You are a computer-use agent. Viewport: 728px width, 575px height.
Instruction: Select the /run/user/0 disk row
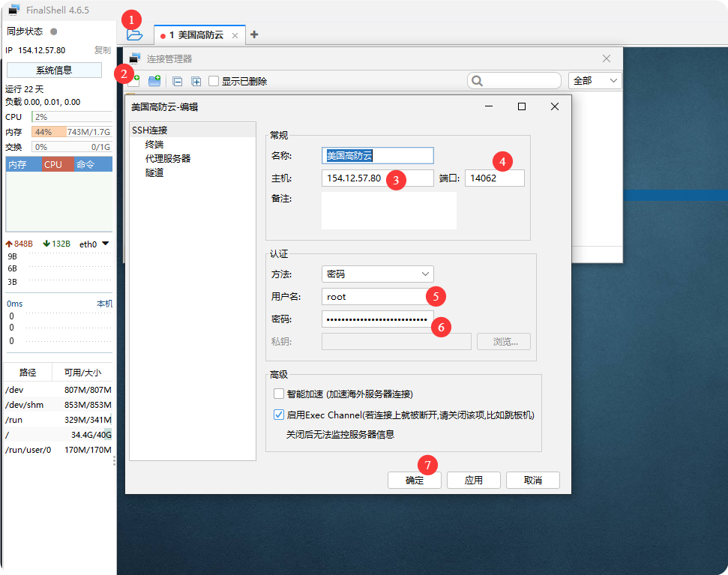tap(58, 450)
